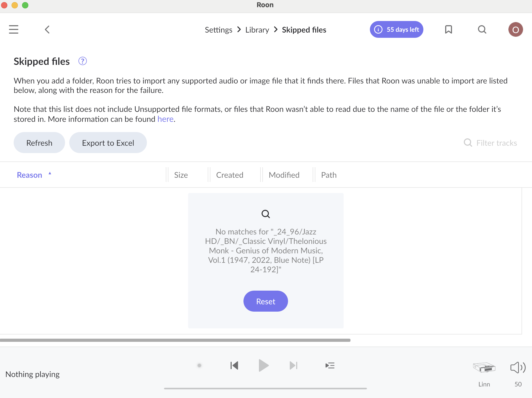532x398 pixels.
Task: Maximize Roon with the green button
Action: click(x=25, y=5)
